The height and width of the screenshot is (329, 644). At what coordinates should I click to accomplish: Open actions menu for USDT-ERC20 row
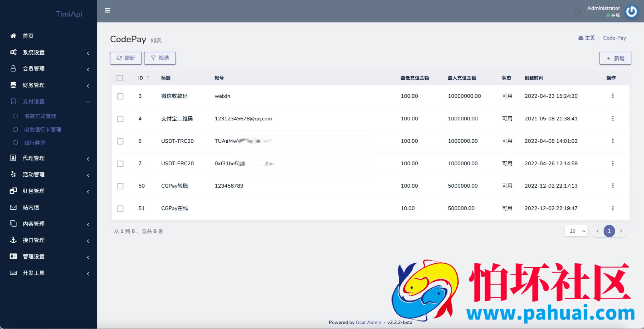(613, 163)
